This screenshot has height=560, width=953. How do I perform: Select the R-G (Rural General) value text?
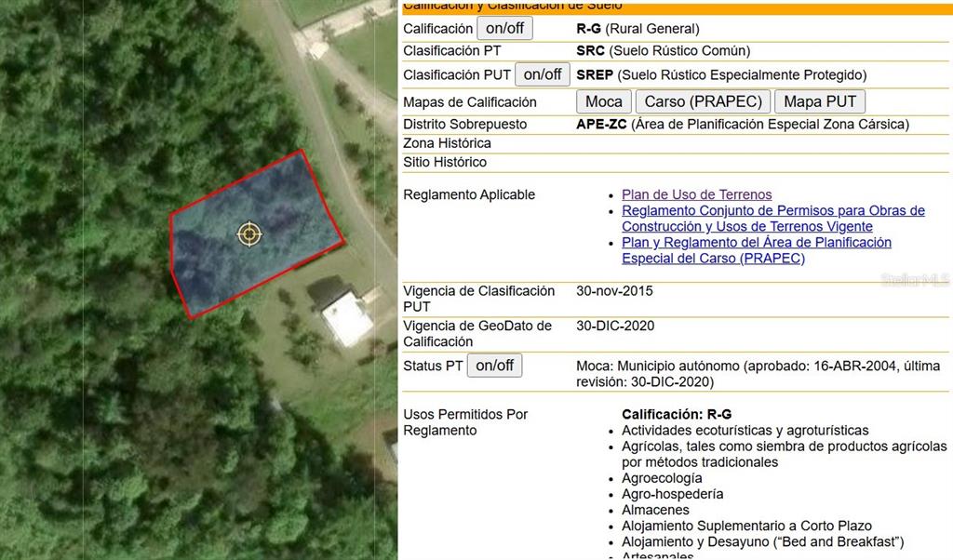tap(638, 29)
